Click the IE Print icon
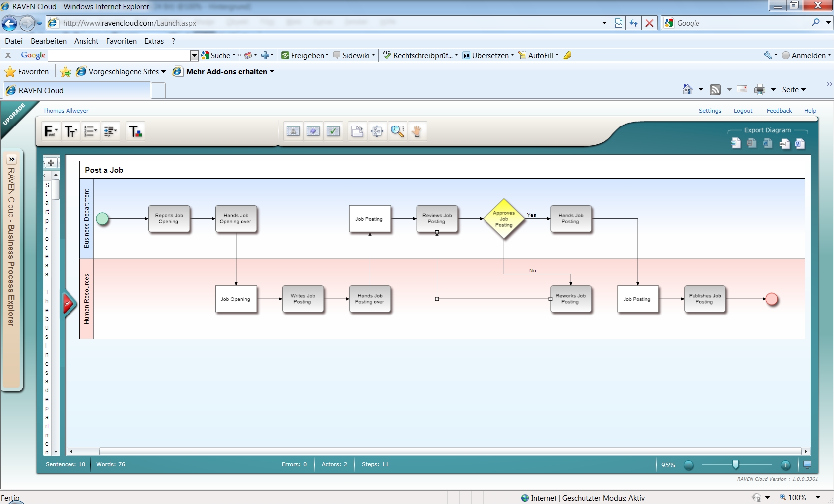834x504 pixels. pyautogui.click(x=760, y=90)
